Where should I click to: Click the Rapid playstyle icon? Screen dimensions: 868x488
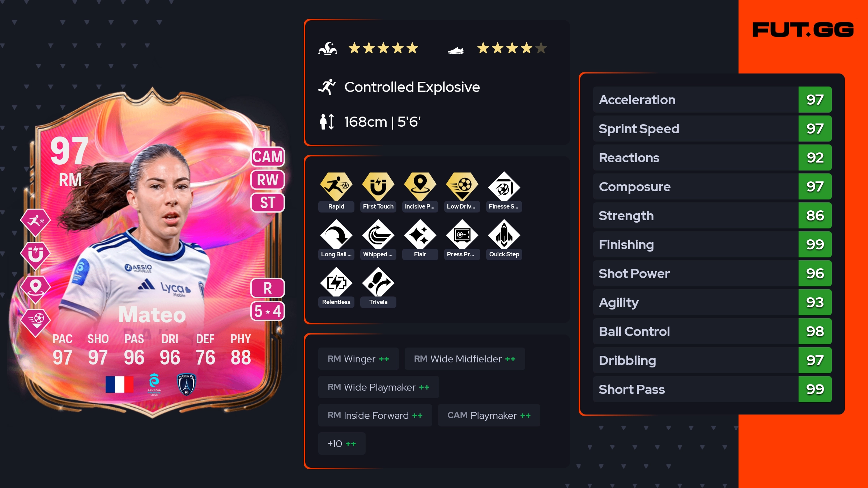click(x=336, y=186)
